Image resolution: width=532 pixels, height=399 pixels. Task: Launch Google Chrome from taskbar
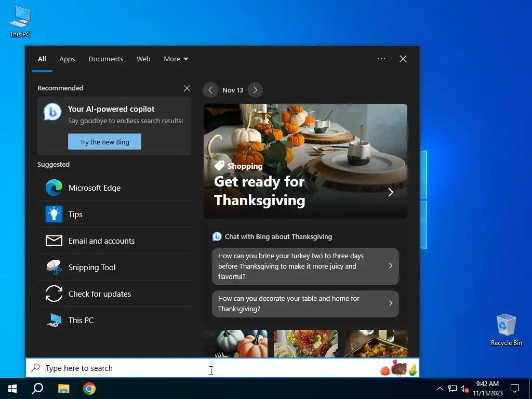[89, 389]
